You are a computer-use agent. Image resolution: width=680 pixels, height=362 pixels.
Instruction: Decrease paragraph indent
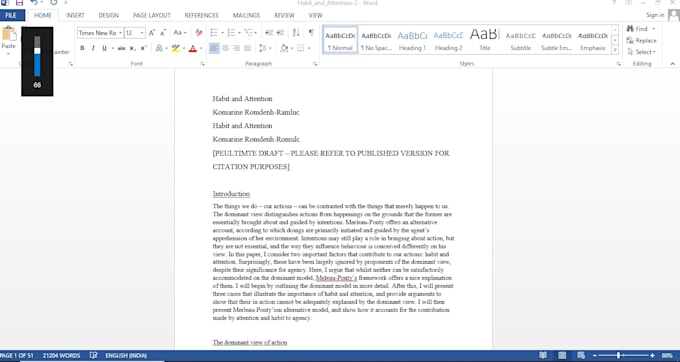tap(269, 33)
